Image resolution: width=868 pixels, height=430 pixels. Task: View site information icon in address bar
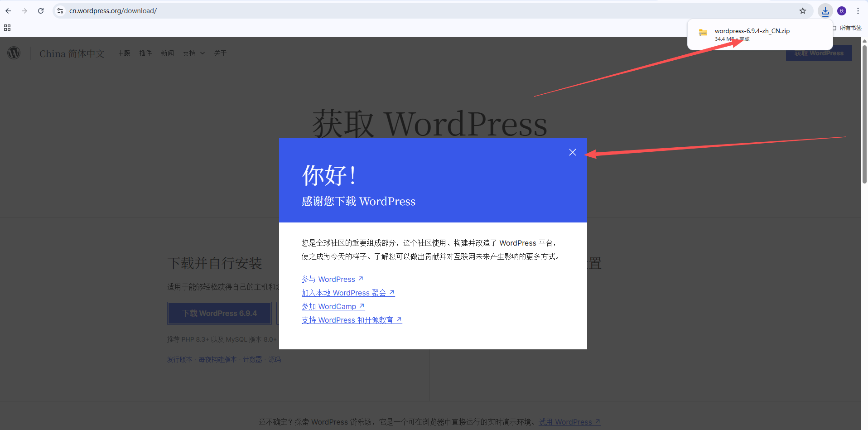[60, 11]
